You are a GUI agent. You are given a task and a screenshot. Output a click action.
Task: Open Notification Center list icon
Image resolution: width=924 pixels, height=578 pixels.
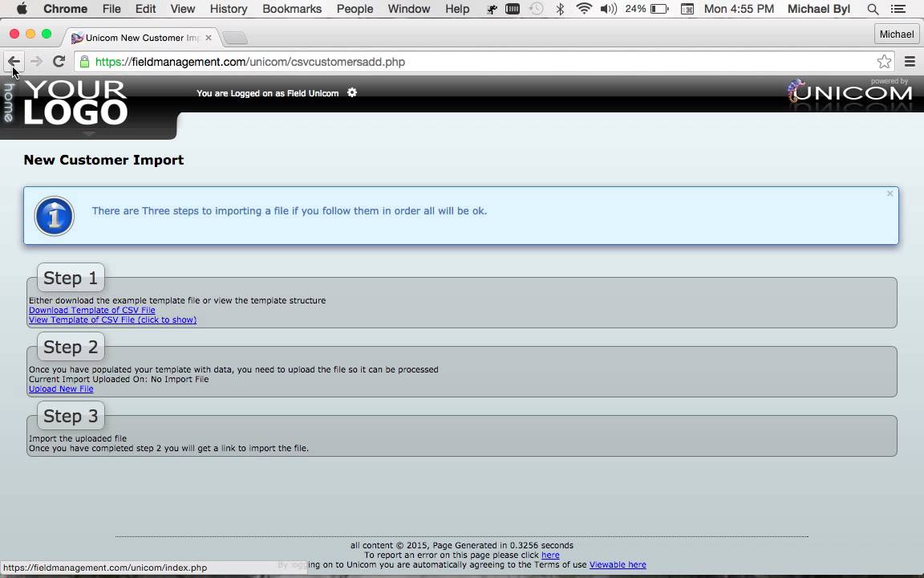898,9
